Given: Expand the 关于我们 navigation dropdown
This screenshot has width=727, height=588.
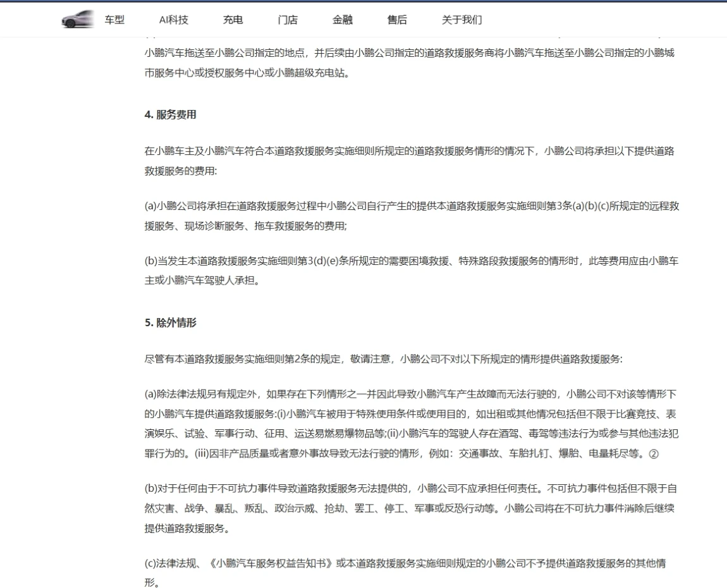Looking at the screenshot, I should click(x=461, y=20).
